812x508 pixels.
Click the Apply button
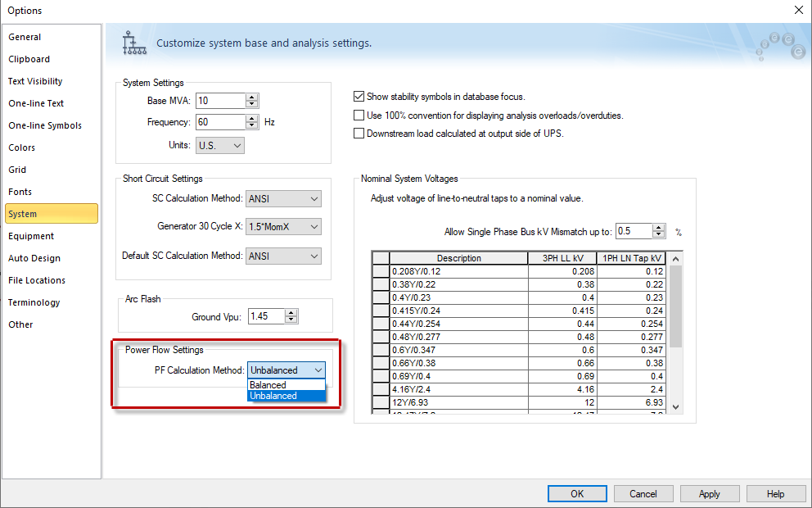pos(709,493)
